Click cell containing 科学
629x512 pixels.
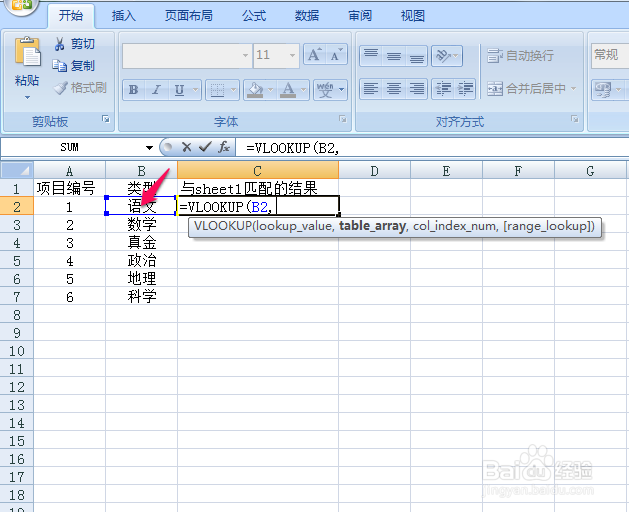pyautogui.click(x=142, y=297)
